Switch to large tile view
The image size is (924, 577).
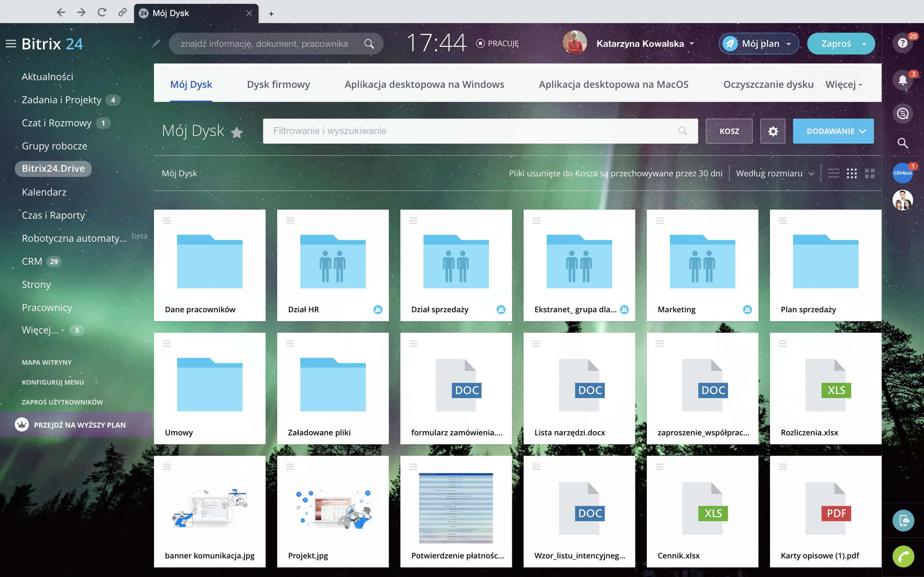(870, 174)
